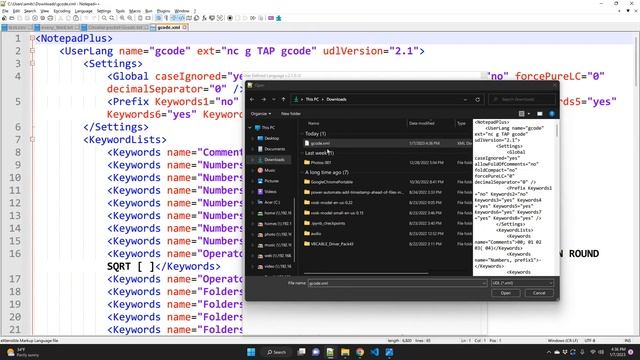Click the New file icon in Notepad++ toolbar

[4, 18]
